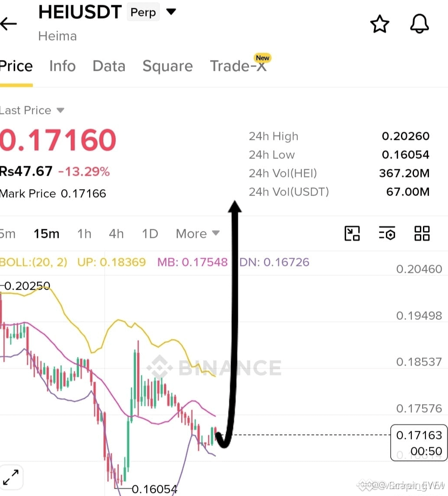Open the More timeframes dropdown

coord(198,234)
